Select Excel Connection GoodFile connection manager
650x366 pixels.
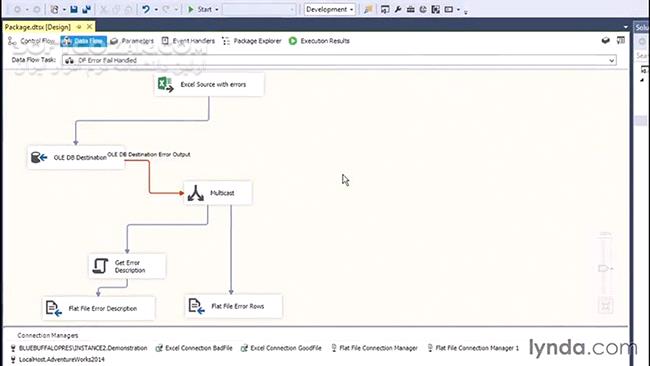pyautogui.click(x=281, y=348)
